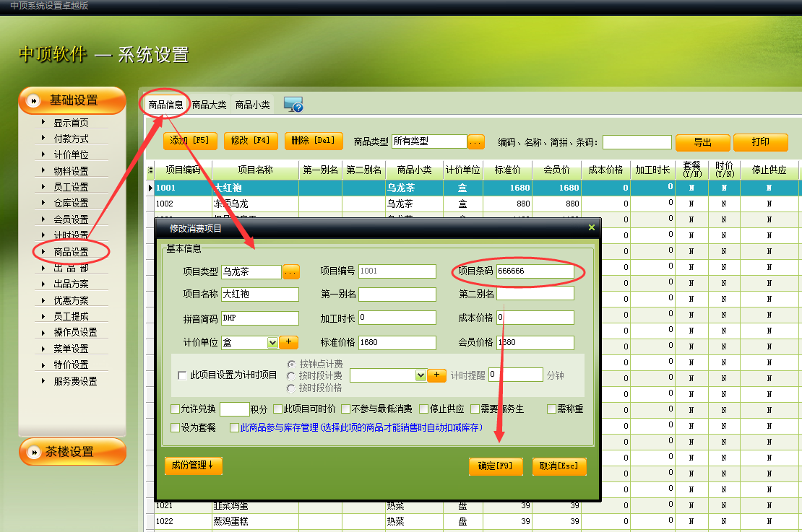The image size is (802, 532).
Task: Enable the 此项目设置为计时项目 checkbox
Action: [x=182, y=375]
